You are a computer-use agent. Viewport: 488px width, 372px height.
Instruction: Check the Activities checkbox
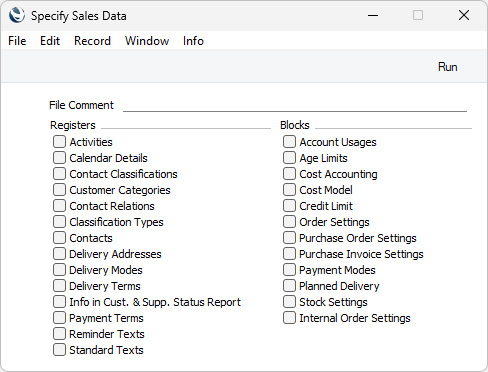click(x=59, y=142)
